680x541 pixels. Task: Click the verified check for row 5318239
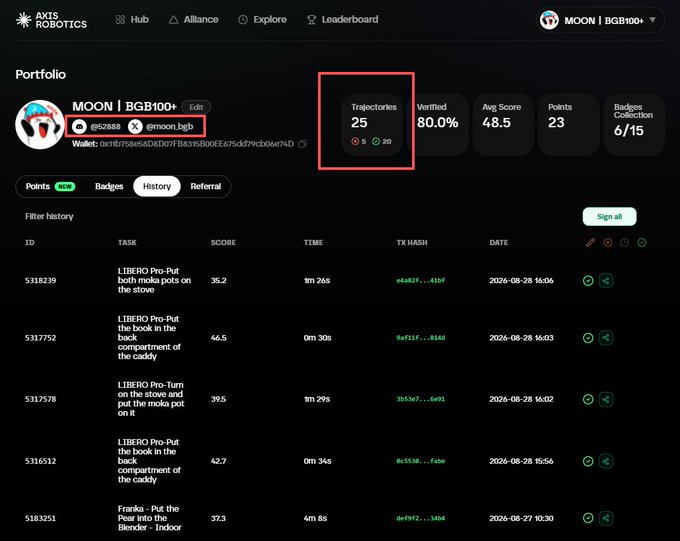pyautogui.click(x=588, y=281)
